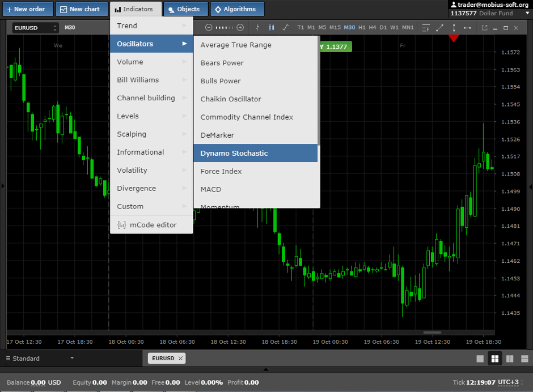Open the Levels submenu
This screenshot has width=533, height=392.
coord(151,116)
